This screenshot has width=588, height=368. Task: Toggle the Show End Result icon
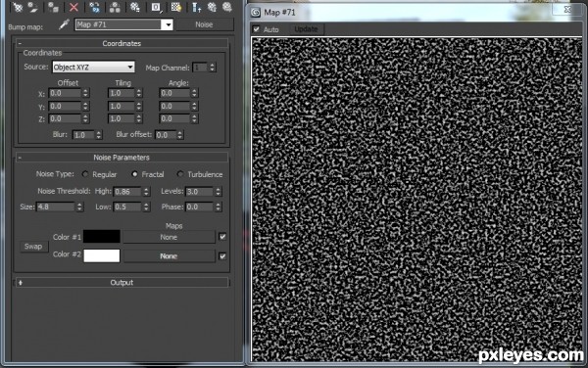click(x=196, y=7)
